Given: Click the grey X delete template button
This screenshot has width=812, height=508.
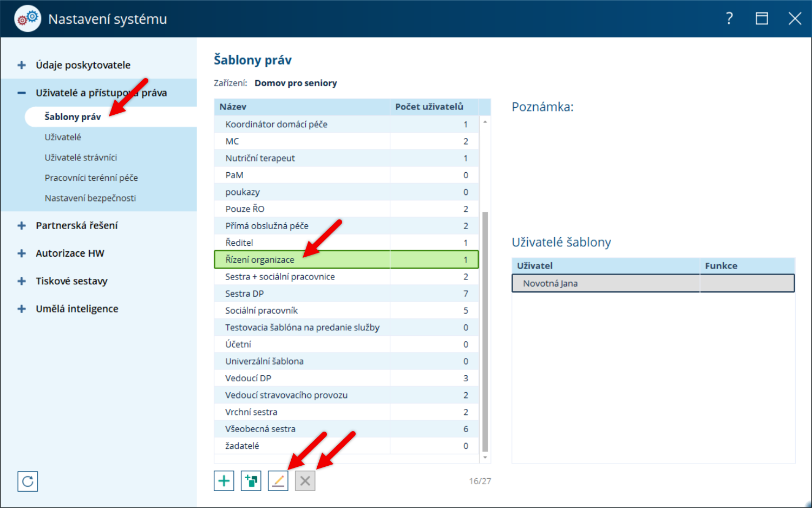Looking at the screenshot, I should (x=305, y=481).
